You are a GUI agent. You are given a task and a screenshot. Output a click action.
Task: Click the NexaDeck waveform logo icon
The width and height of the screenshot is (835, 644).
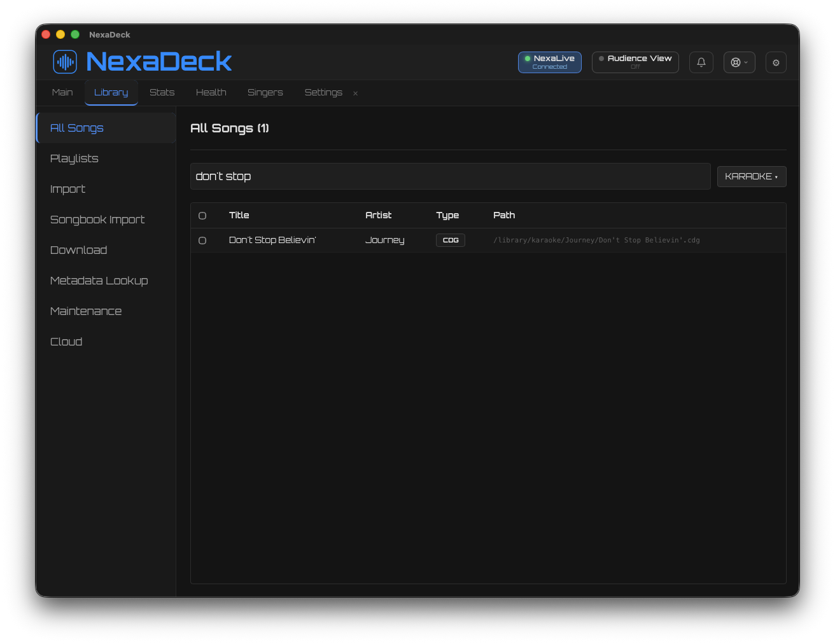[65, 62]
